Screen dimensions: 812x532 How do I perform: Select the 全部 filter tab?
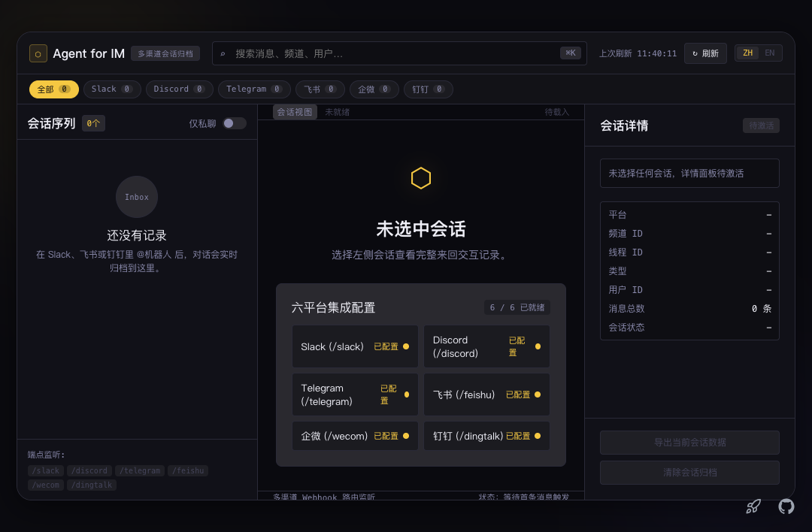point(54,89)
